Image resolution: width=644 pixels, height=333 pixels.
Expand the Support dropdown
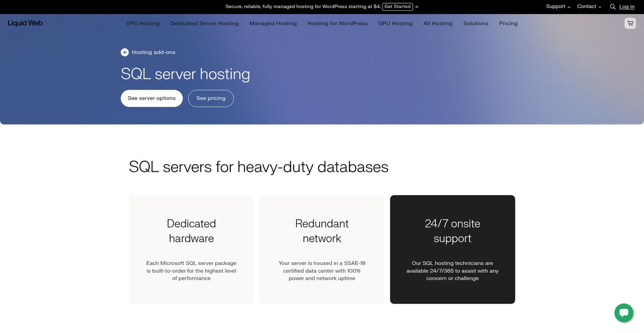tap(558, 6)
